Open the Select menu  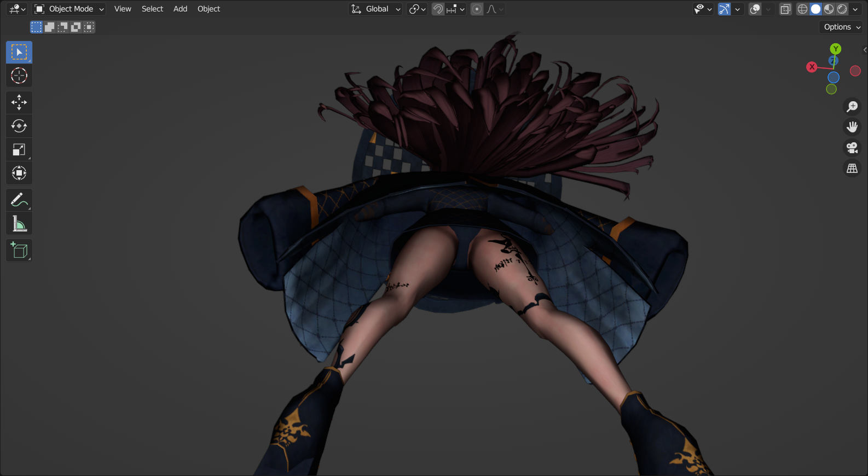coord(152,9)
